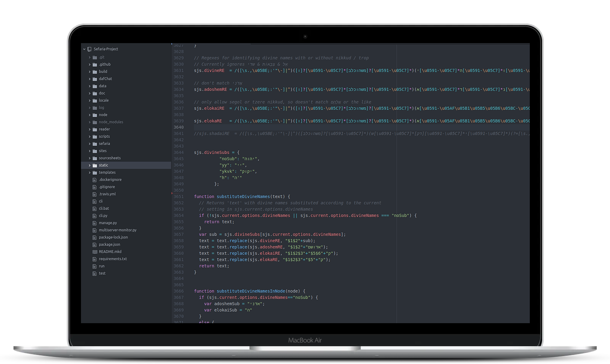
Task: Click the Sefaria-Project repository book icon
Action: coord(89,49)
